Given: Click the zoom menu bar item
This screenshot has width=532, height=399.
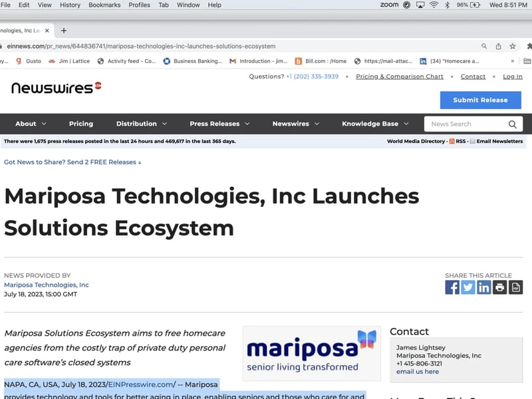Looking at the screenshot, I should [389, 5].
